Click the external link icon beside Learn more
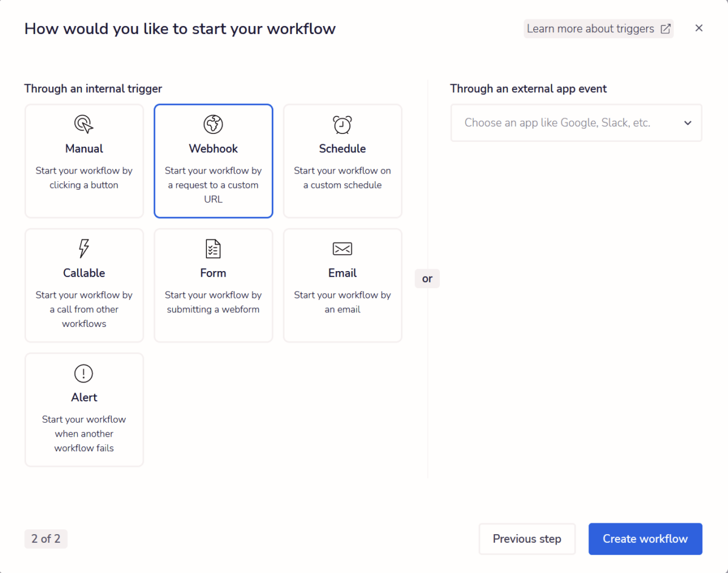The width and height of the screenshot is (728, 573). tap(666, 28)
